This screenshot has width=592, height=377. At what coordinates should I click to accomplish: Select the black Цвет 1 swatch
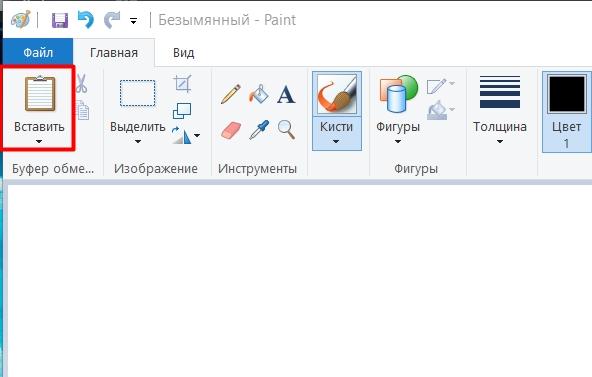(x=567, y=94)
